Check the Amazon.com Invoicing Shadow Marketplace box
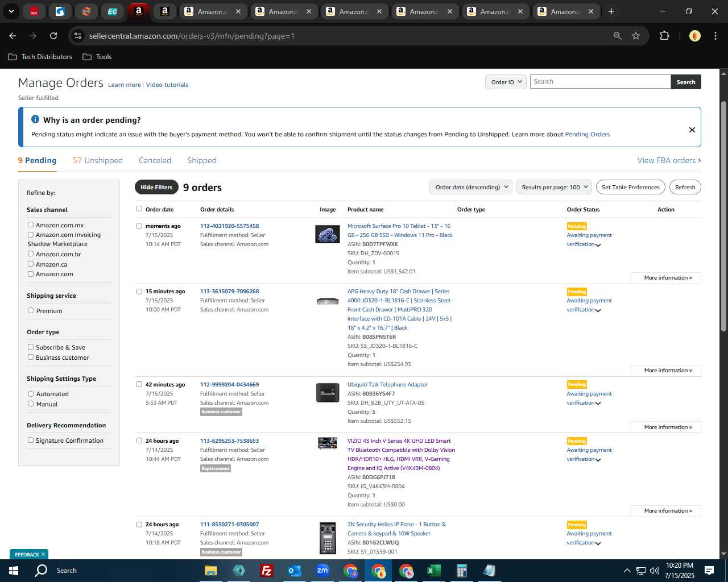This screenshot has height=582, width=728. point(31,234)
